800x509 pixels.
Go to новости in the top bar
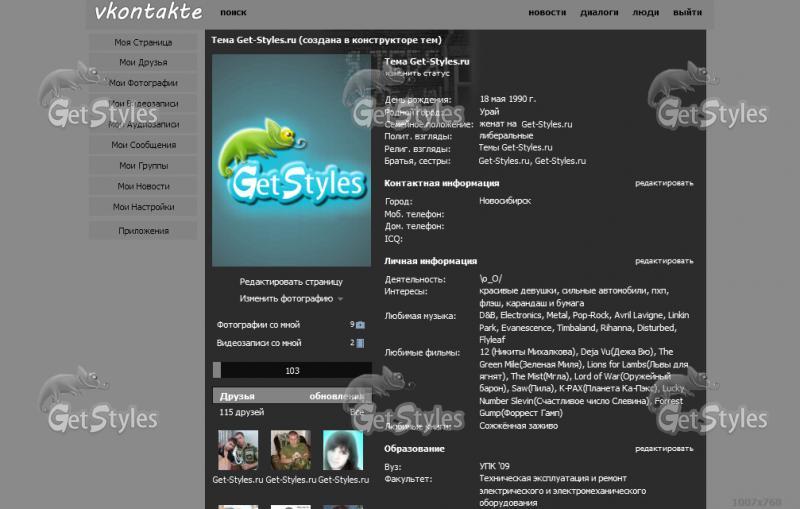point(547,12)
